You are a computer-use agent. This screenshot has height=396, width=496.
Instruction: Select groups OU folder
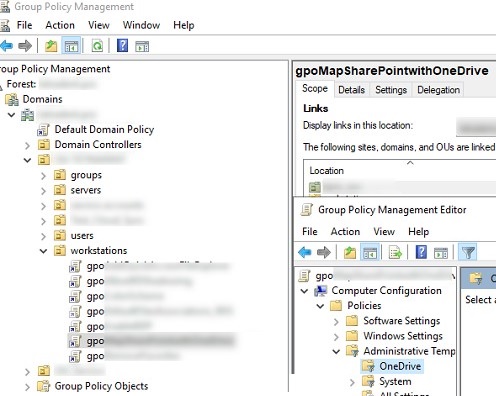coord(86,175)
